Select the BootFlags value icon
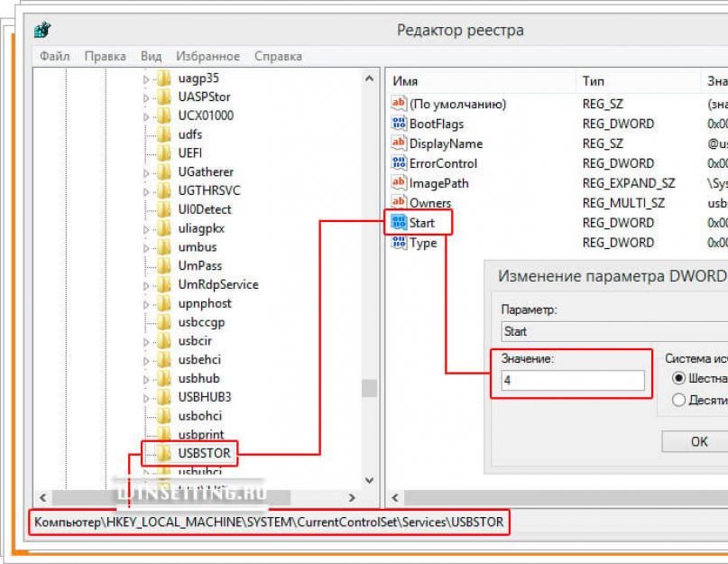 coord(399,123)
